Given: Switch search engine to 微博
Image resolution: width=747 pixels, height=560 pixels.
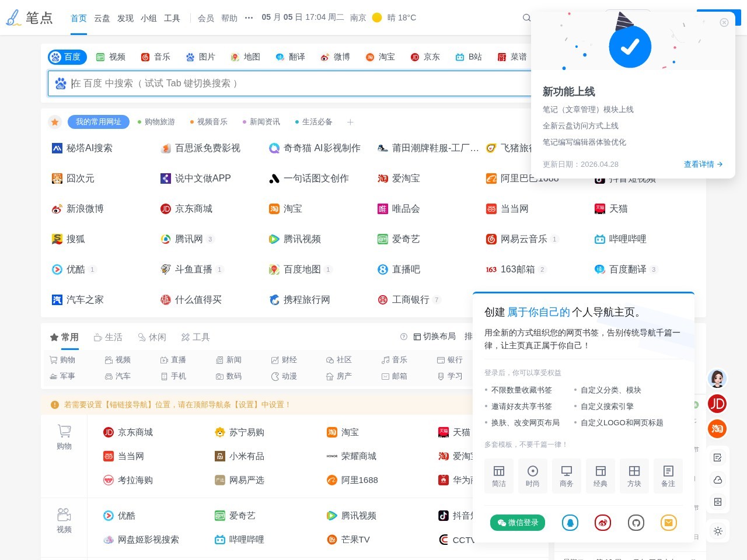Looking at the screenshot, I should click(335, 57).
